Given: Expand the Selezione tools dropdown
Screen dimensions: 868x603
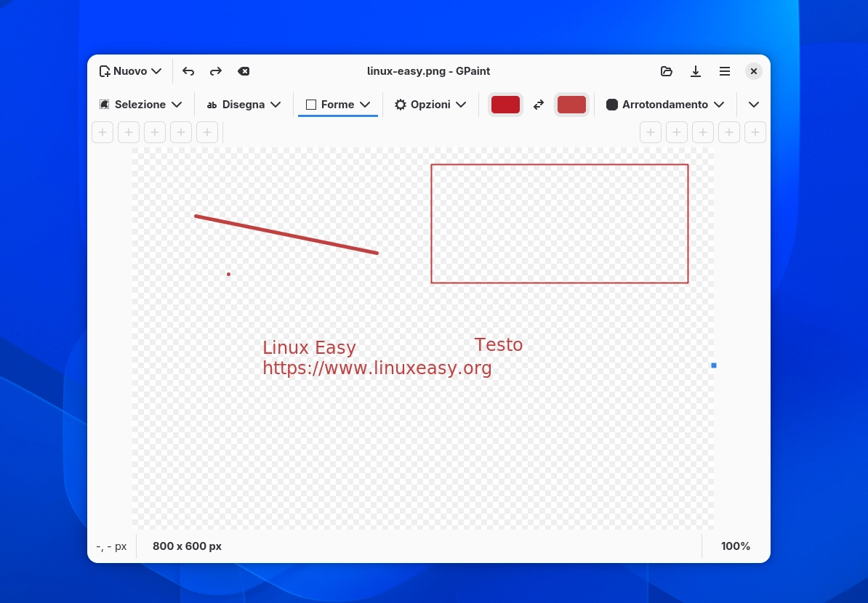Looking at the screenshot, I should click(x=140, y=105).
